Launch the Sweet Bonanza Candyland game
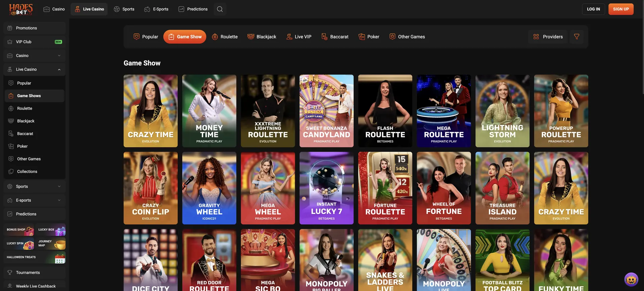644x291 pixels. 326,111
